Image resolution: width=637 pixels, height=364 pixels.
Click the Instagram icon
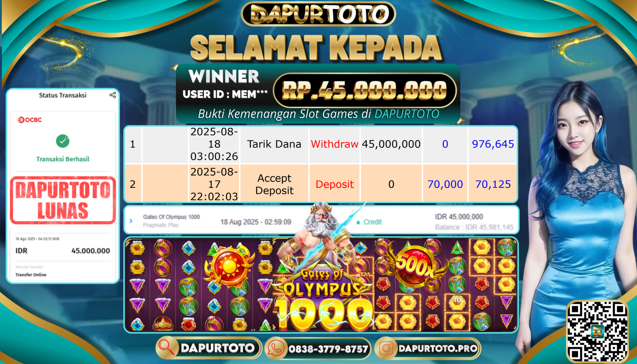pyautogui.click(x=386, y=349)
